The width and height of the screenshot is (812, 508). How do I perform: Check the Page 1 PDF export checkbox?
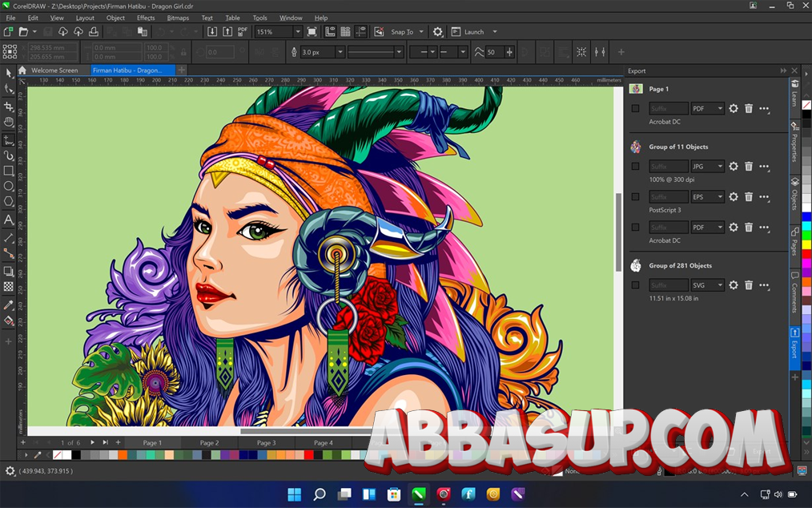click(635, 108)
